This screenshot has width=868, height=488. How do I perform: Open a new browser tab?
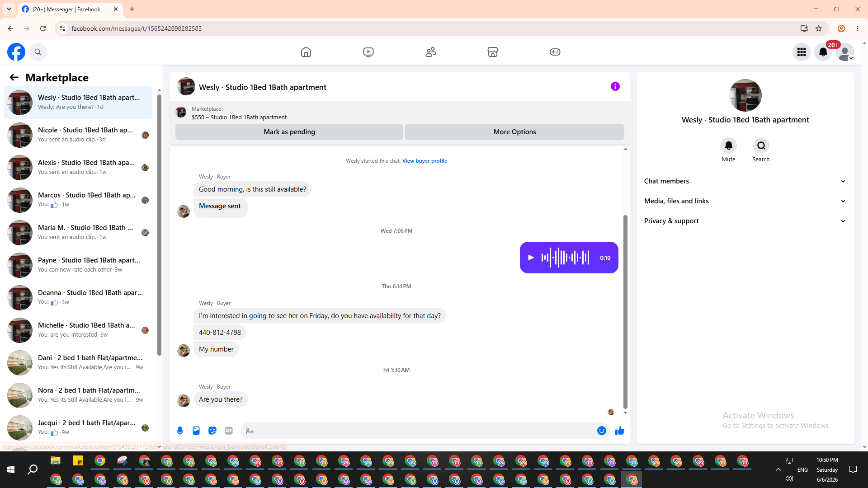tap(132, 9)
